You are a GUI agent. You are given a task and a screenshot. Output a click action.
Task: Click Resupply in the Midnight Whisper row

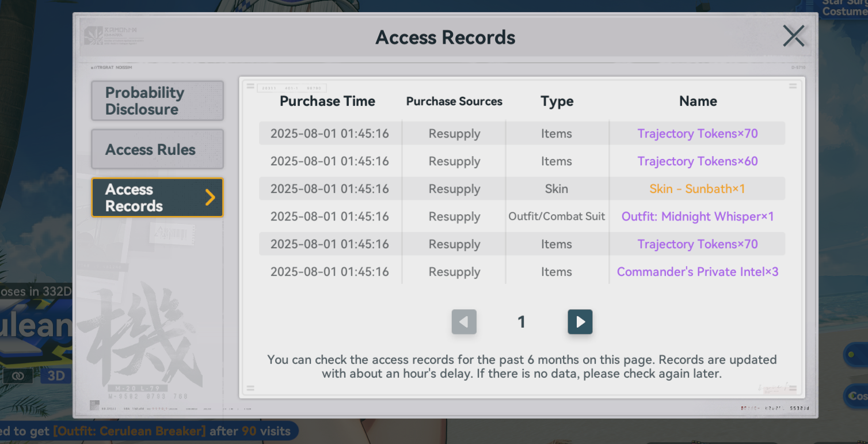[454, 217]
